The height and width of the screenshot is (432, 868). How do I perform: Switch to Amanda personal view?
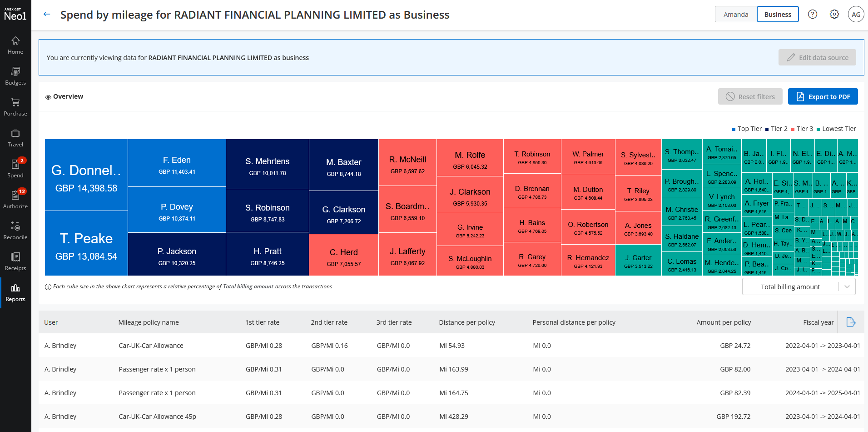coord(736,14)
